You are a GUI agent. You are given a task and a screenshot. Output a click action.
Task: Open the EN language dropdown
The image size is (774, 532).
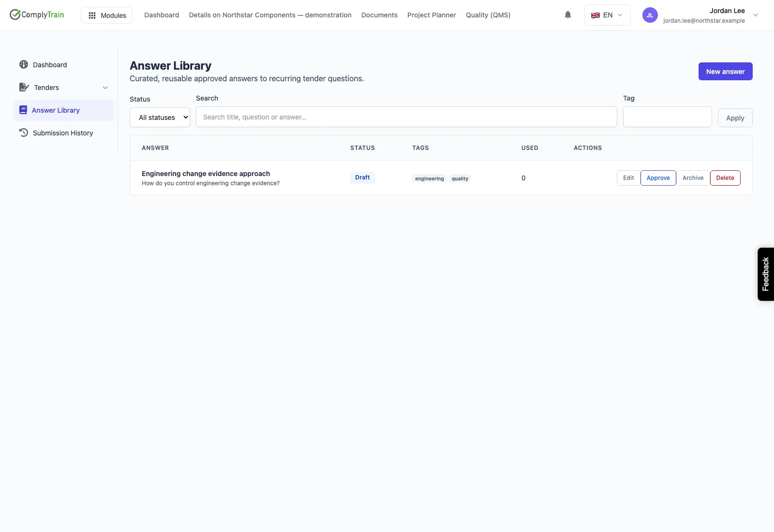(607, 15)
